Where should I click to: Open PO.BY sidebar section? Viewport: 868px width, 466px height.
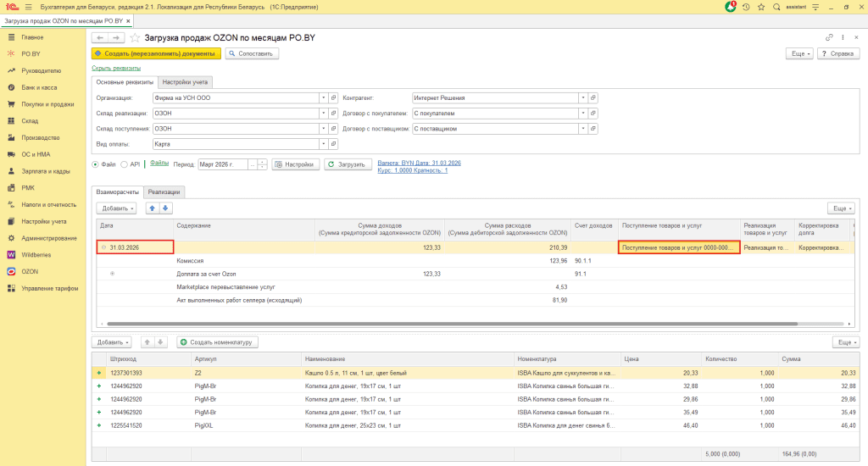click(x=31, y=53)
